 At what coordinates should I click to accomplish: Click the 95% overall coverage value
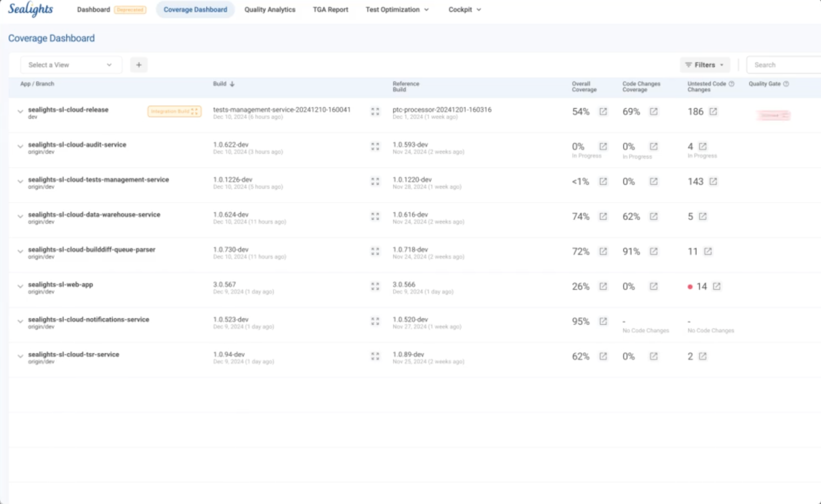[580, 322]
